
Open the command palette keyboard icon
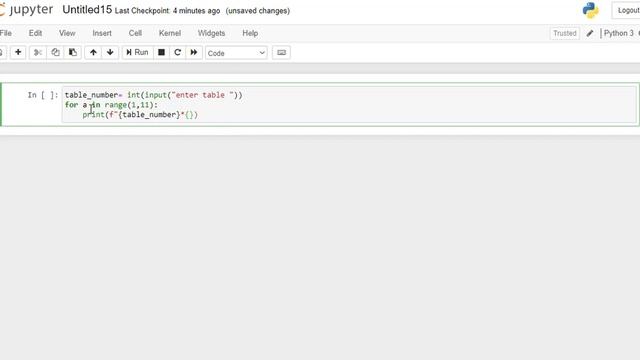point(281,52)
